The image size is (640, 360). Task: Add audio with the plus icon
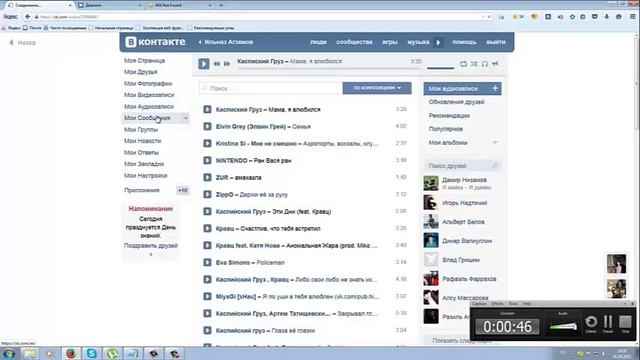495,88
